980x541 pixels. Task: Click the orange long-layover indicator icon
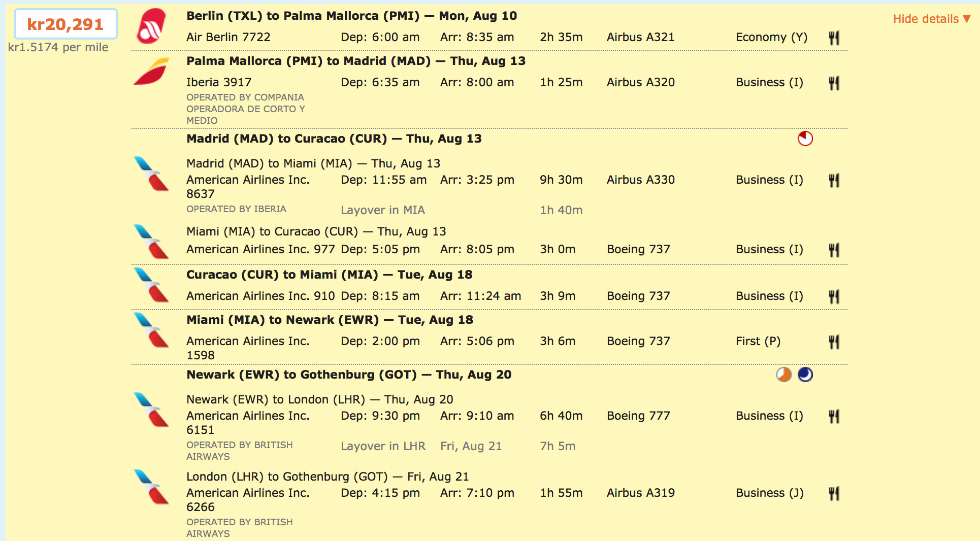point(783,375)
